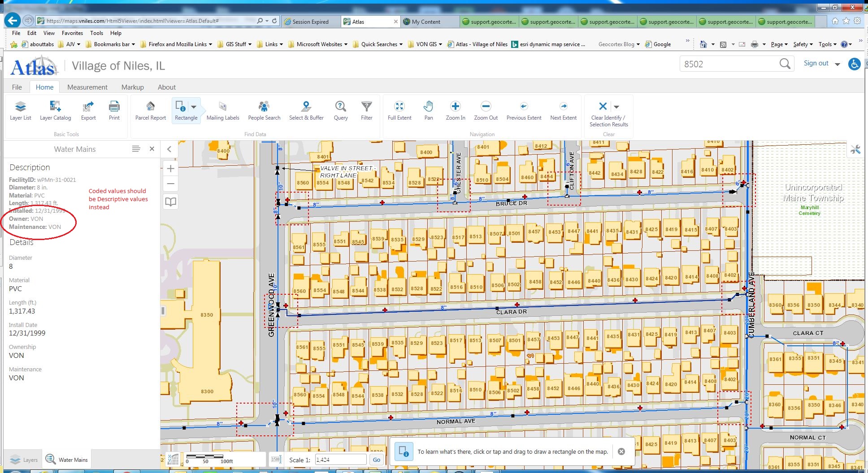The image size is (868, 473).
Task: Expand the Rectangle tool dropdown arrow
Action: (x=194, y=107)
